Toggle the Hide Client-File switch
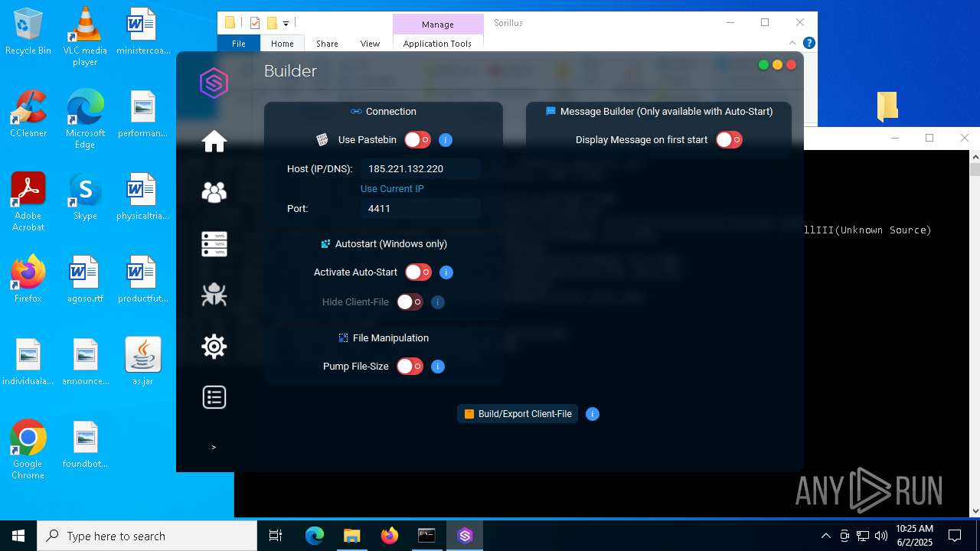 [410, 302]
